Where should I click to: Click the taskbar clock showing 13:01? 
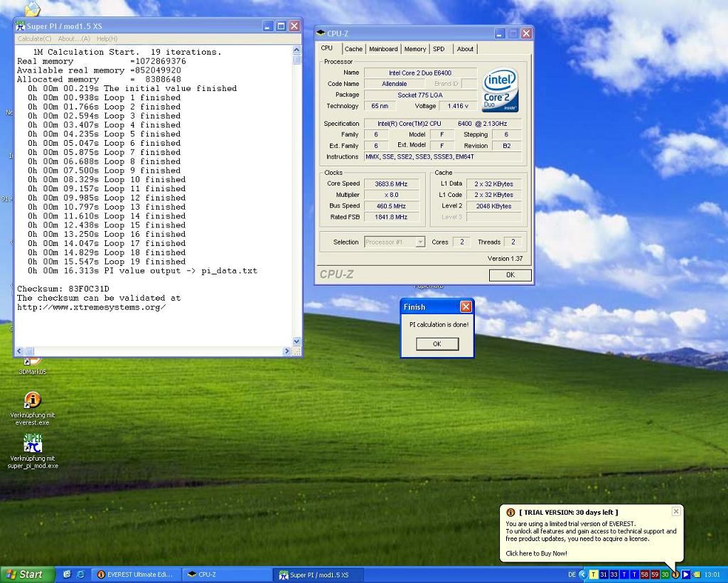tap(712, 574)
